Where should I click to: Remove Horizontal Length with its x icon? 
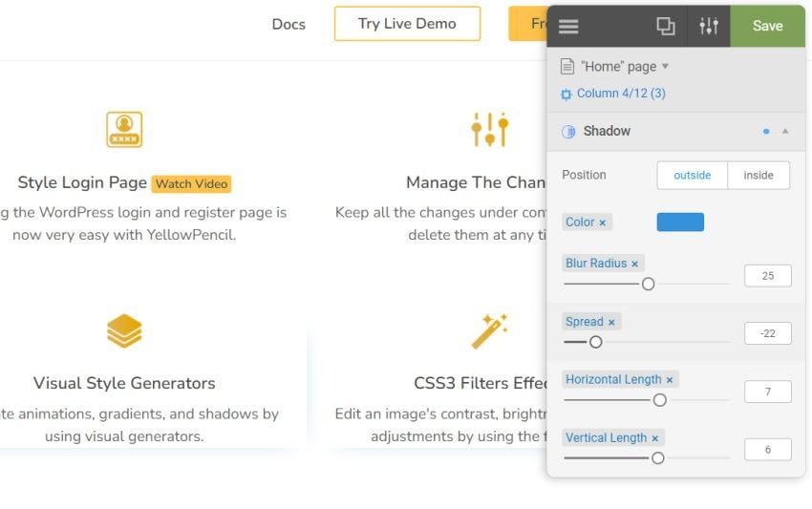[670, 380]
